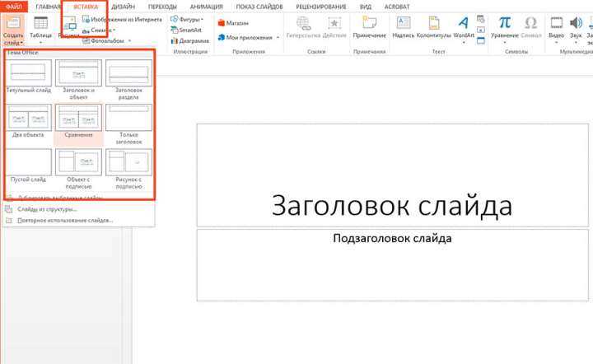Screen dimensions: 593x364
Task: Choose the Пустой слайд layout
Action: 28,166
